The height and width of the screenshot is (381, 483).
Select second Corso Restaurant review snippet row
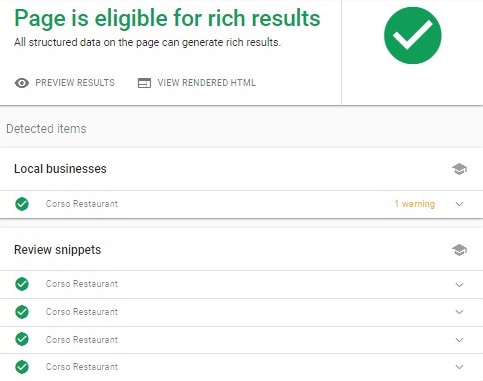[241, 312]
